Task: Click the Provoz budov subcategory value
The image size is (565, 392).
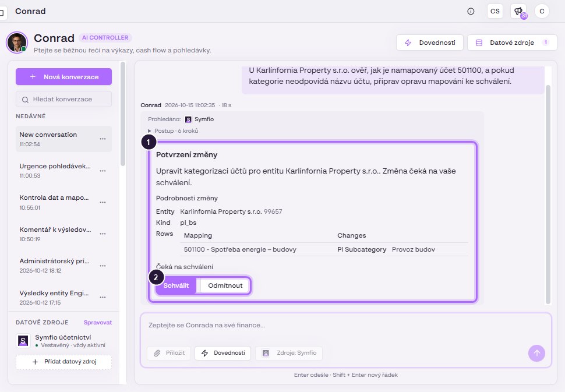Action: pos(414,249)
